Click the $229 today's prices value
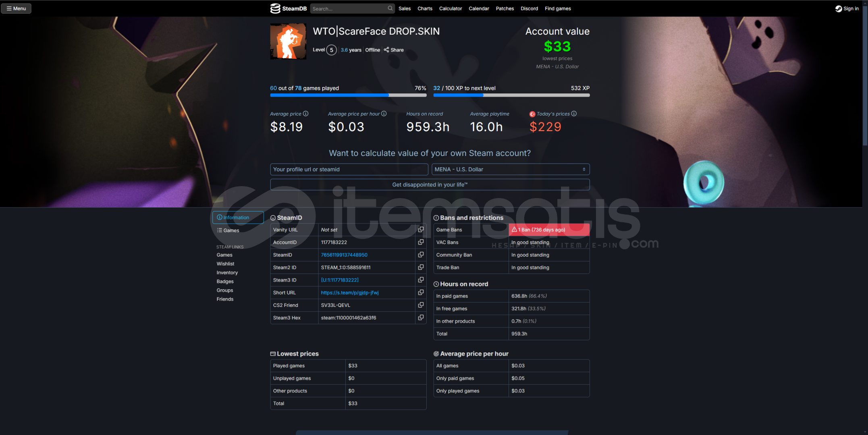Screen dimensions: 868x435 (545, 127)
